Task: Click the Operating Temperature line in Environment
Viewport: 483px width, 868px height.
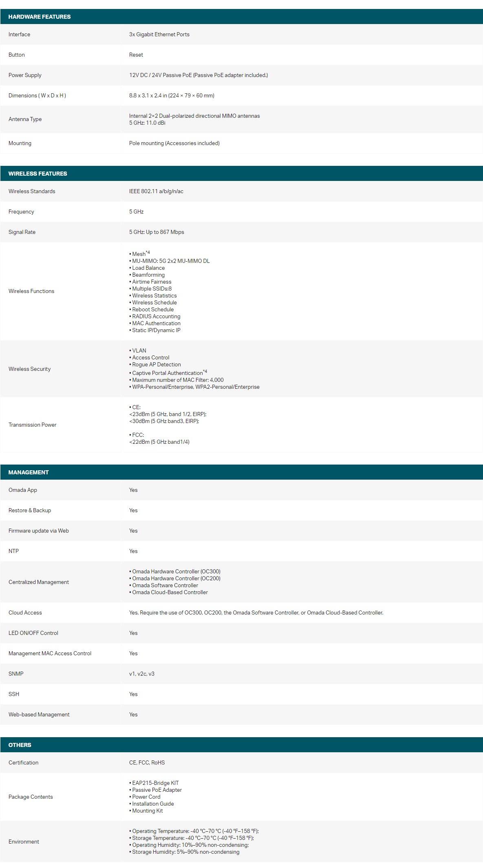Action: point(194,831)
